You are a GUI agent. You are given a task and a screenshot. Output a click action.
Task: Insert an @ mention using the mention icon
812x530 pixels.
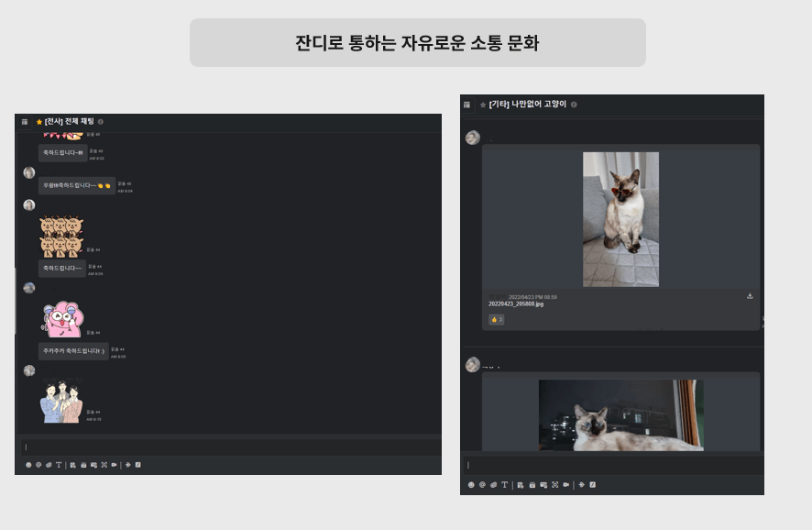pyautogui.click(x=38, y=465)
